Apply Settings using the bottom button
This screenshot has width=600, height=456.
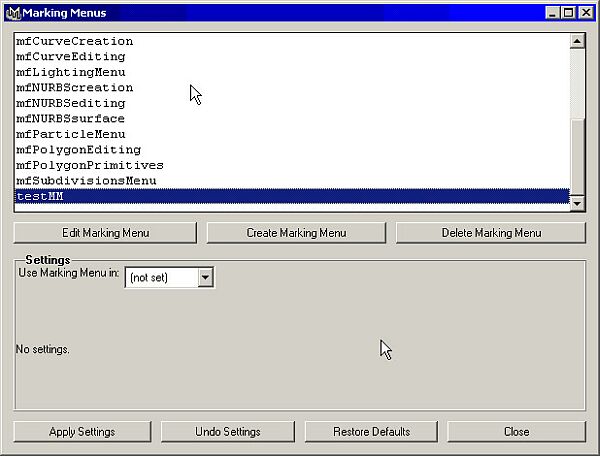pos(82,432)
